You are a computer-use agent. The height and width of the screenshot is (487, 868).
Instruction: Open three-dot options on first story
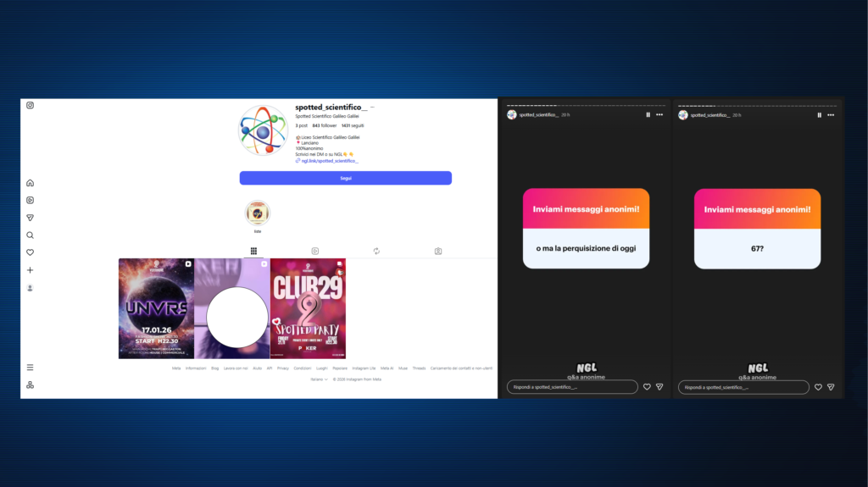pos(659,114)
